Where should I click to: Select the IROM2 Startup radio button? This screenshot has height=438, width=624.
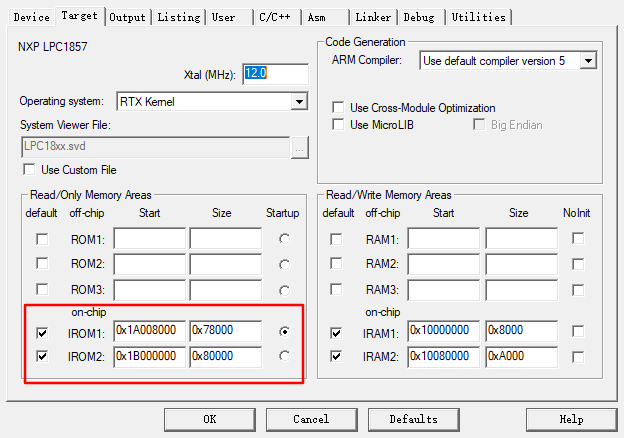[x=284, y=356]
